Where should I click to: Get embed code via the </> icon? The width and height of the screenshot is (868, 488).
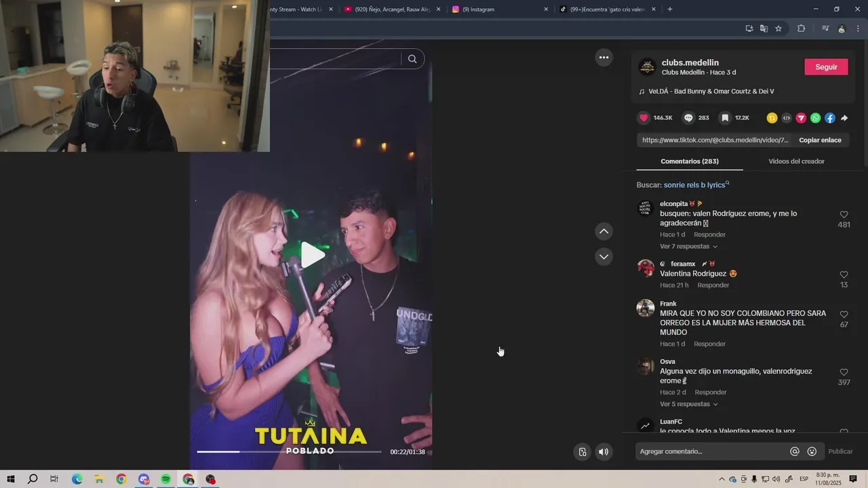(787, 118)
